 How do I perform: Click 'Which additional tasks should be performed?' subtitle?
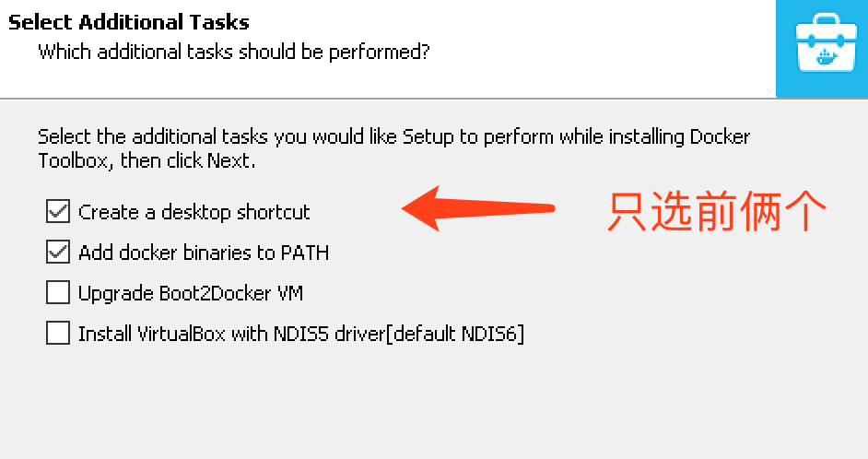tap(234, 52)
